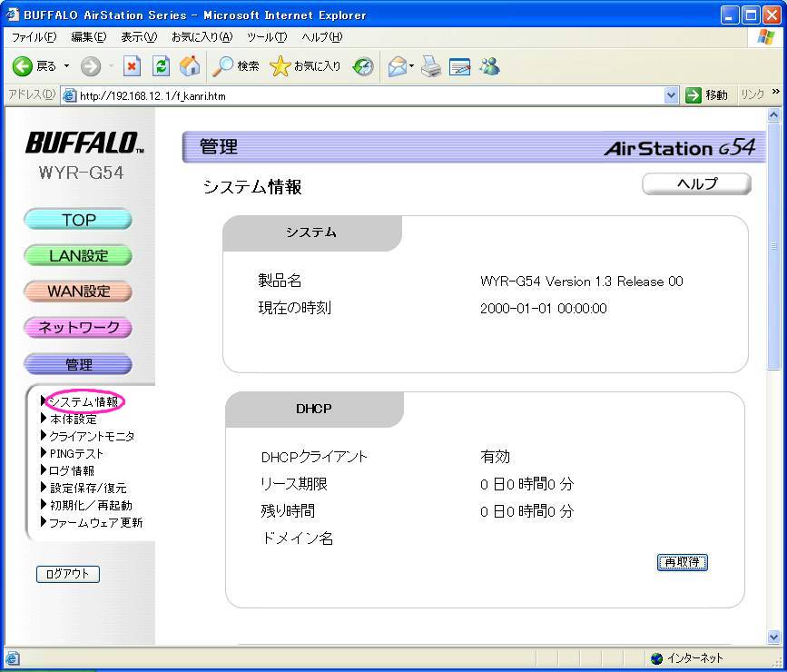The height and width of the screenshot is (672, 787).
Task: Click the page's vertical scrollbar down arrow
Action: 774,637
